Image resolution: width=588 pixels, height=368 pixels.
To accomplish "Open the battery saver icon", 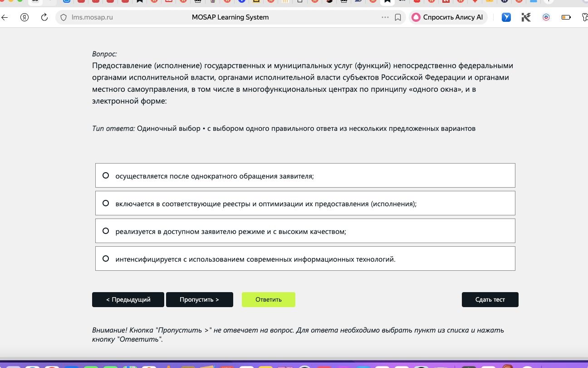I will [566, 18].
